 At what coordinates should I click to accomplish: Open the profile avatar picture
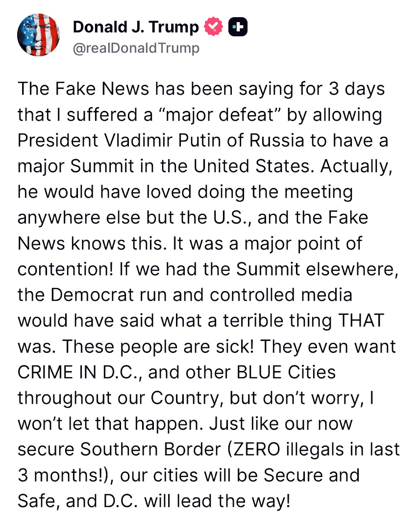pyautogui.click(x=38, y=35)
